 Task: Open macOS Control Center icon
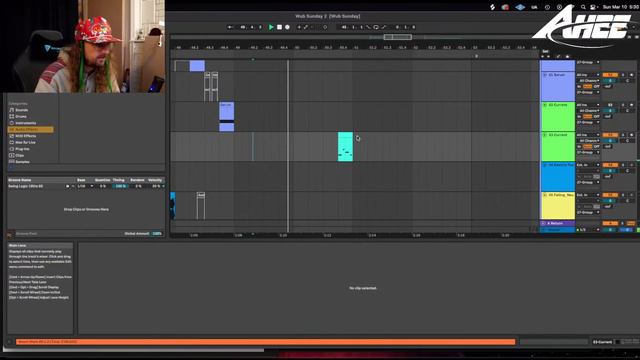(x=593, y=7)
